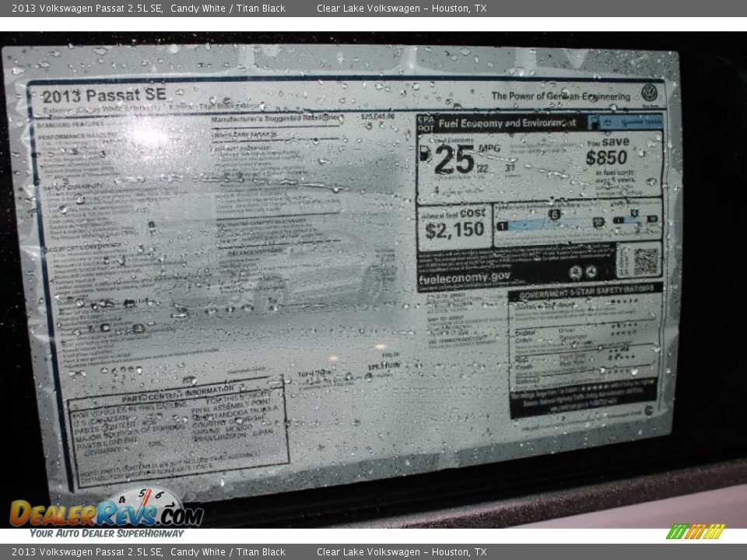
Task: Open the fueleconomy.gov link
Action: click(465, 278)
